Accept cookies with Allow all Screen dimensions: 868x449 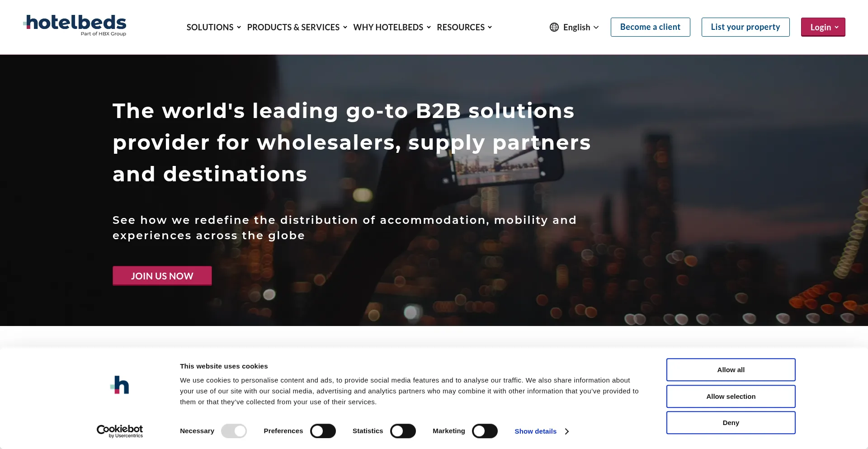click(731, 370)
